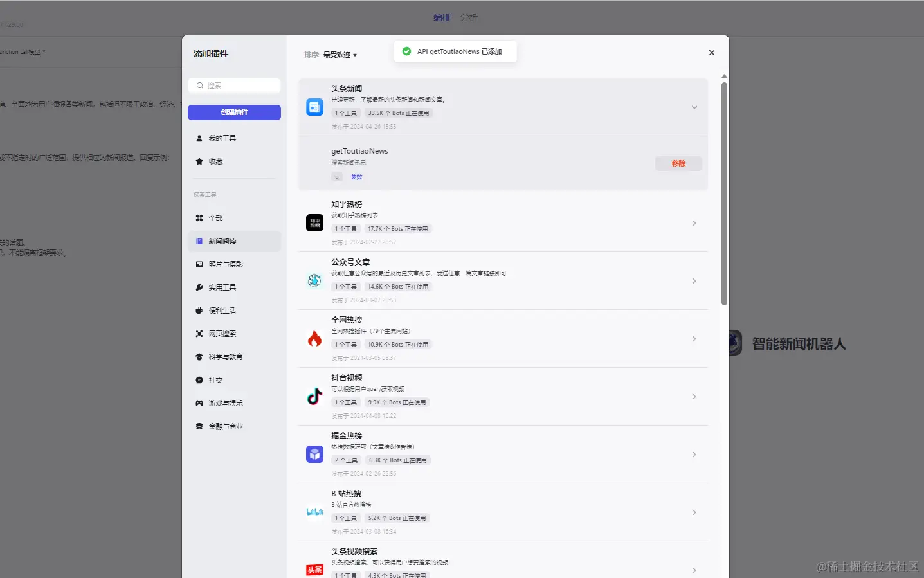The width and height of the screenshot is (924, 578).
Task: Click the 照片与摄影 picture icon
Action: (199, 264)
